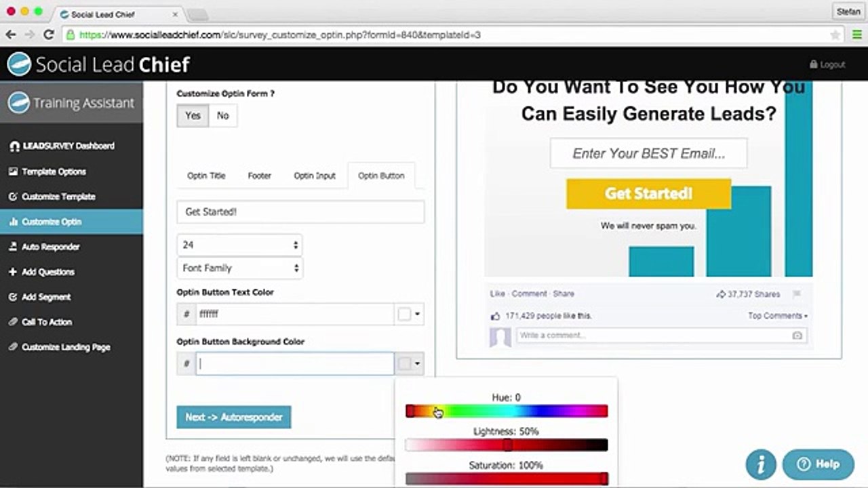
Task: Click the flag icon beside Shares
Action: point(797,294)
